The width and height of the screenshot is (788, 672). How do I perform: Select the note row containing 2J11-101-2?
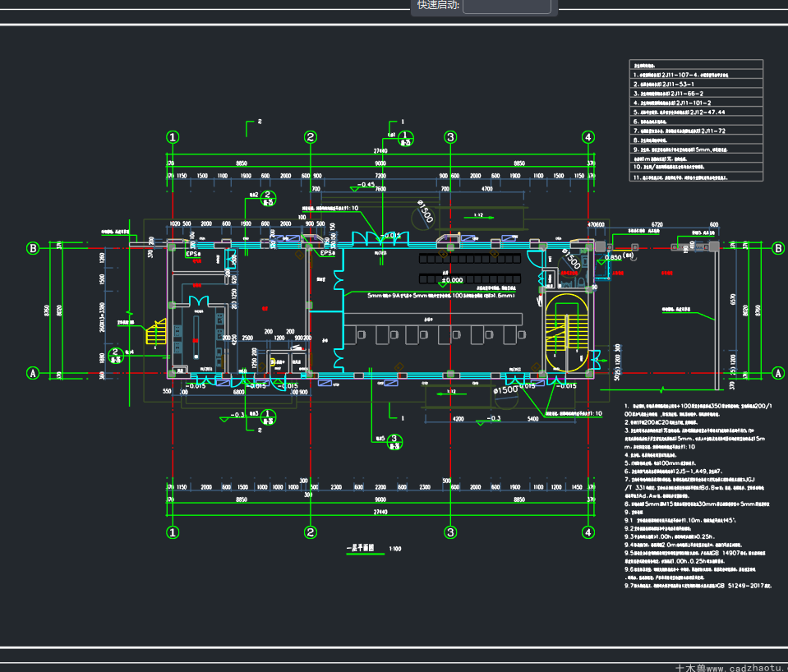coord(696,103)
